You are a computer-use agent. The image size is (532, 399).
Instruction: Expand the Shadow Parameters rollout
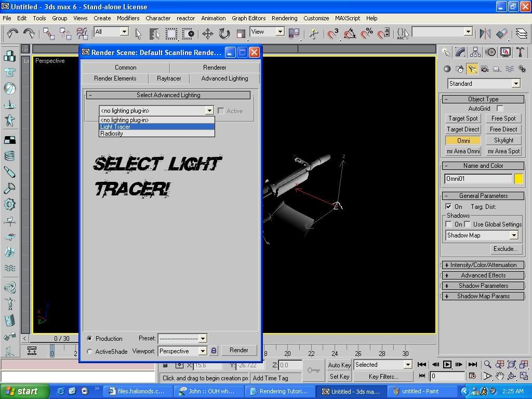tap(483, 286)
